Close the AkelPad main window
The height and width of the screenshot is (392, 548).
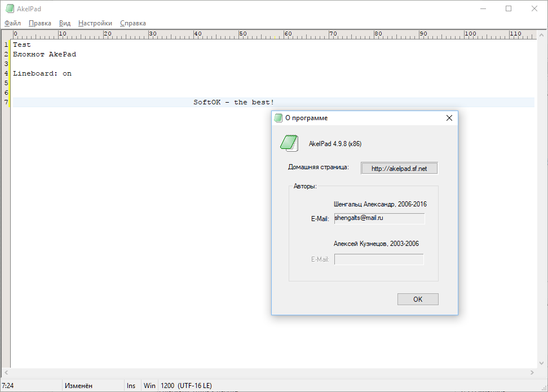[534, 8]
